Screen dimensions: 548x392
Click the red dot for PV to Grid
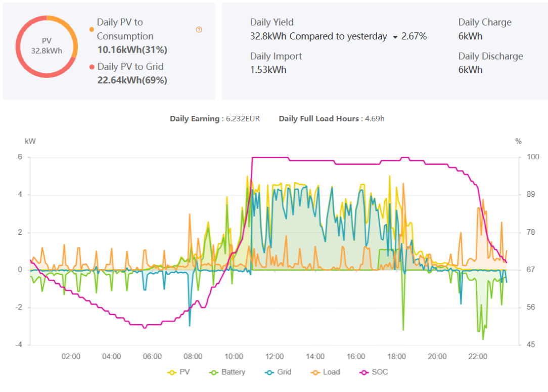(92, 67)
